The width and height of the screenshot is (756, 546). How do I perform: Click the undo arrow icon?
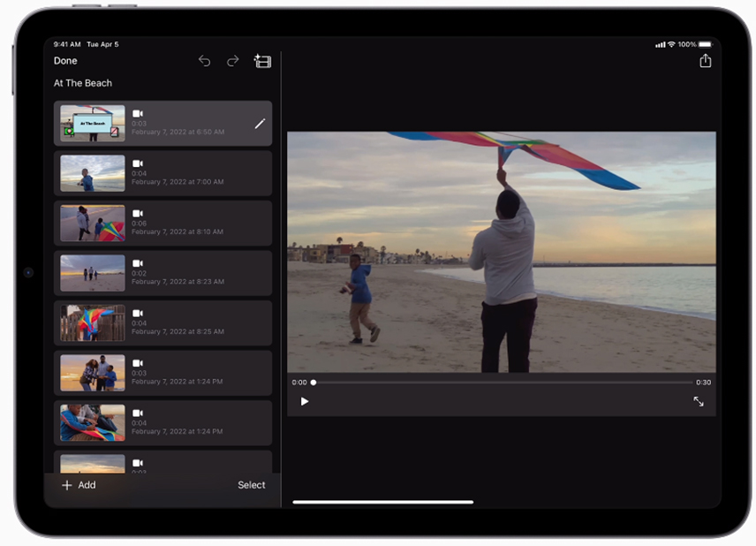click(204, 61)
